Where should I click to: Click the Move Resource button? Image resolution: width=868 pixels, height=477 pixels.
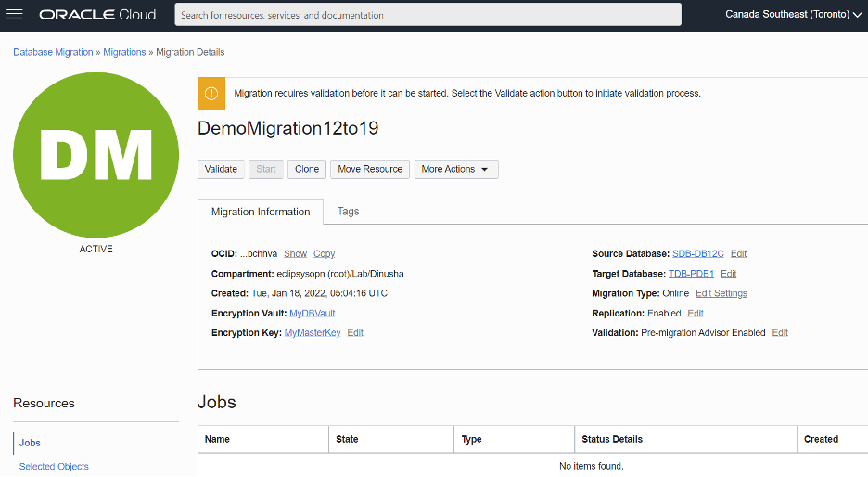(x=370, y=169)
